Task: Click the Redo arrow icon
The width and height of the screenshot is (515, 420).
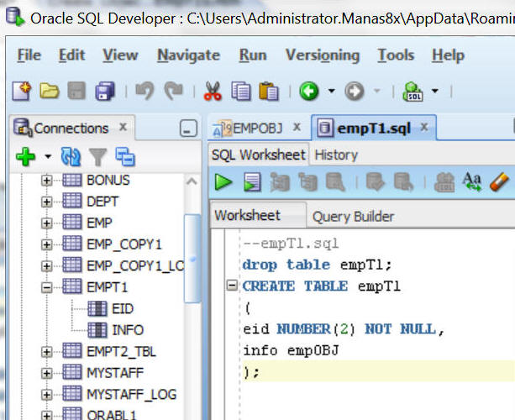Action: pyautogui.click(x=173, y=91)
